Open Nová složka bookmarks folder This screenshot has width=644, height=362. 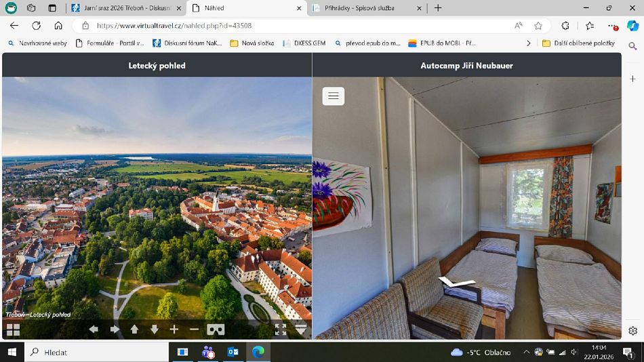tap(251, 43)
